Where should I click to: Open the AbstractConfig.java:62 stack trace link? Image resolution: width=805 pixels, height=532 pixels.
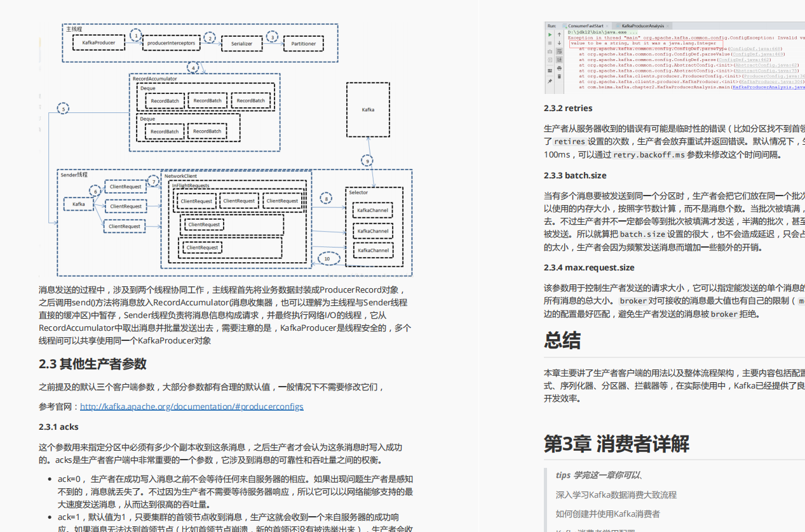(766, 65)
